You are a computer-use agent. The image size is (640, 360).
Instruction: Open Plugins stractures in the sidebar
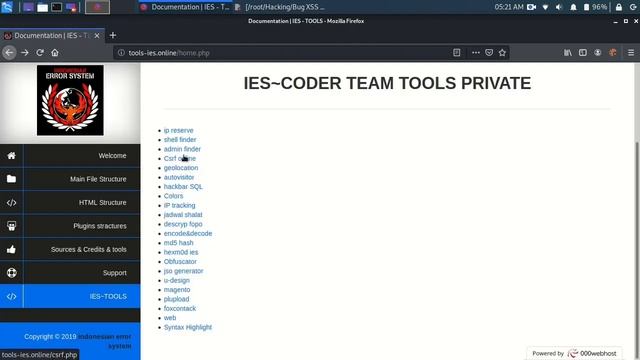pyautogui.click(x=70, y=226)
